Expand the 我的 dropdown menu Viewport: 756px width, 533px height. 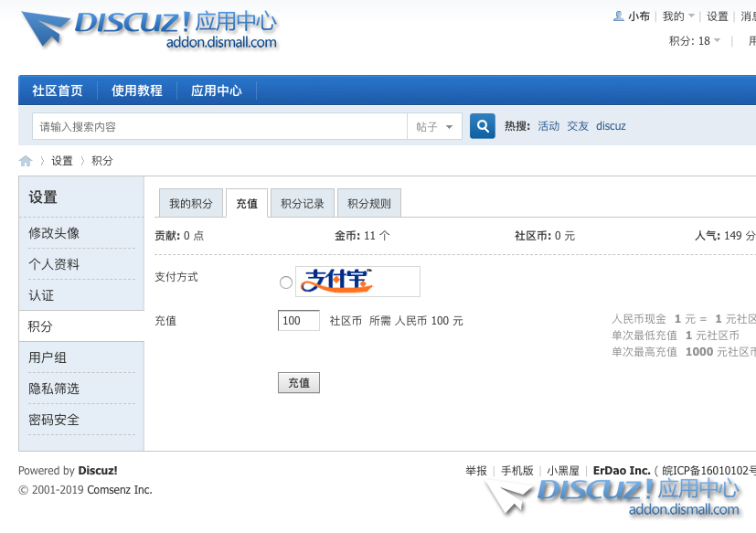[678, 16]
